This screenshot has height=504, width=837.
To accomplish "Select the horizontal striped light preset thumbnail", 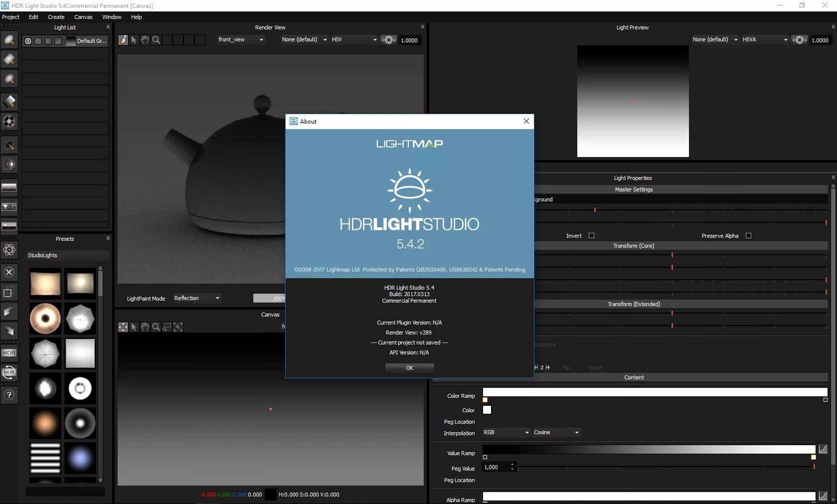I will [x=45, y=458].
